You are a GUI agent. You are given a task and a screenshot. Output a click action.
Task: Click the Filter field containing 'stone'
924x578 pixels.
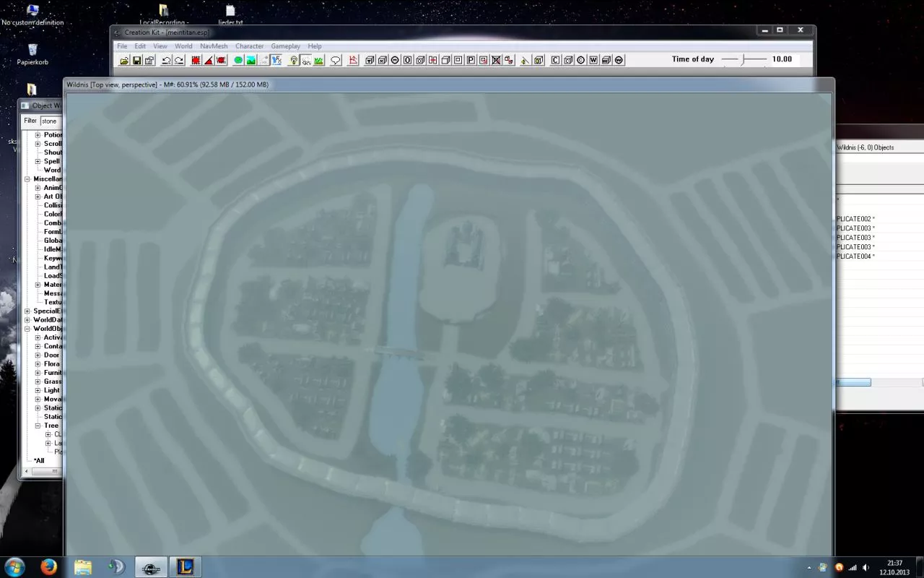point(51,121)
